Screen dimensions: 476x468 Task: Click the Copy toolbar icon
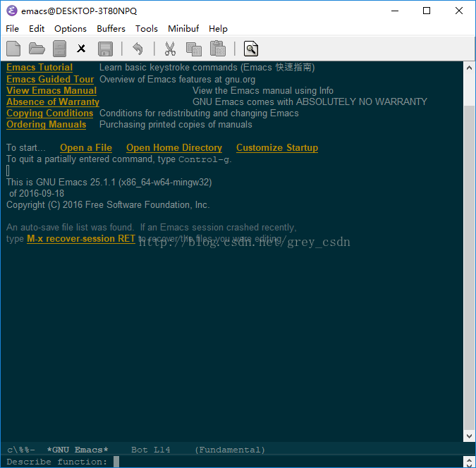tap(194, 49)
